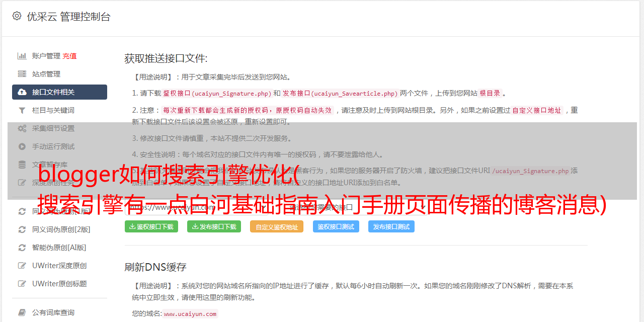Click the refresh icon for 智能伪原创[AI版]

[x=22, y=248]
